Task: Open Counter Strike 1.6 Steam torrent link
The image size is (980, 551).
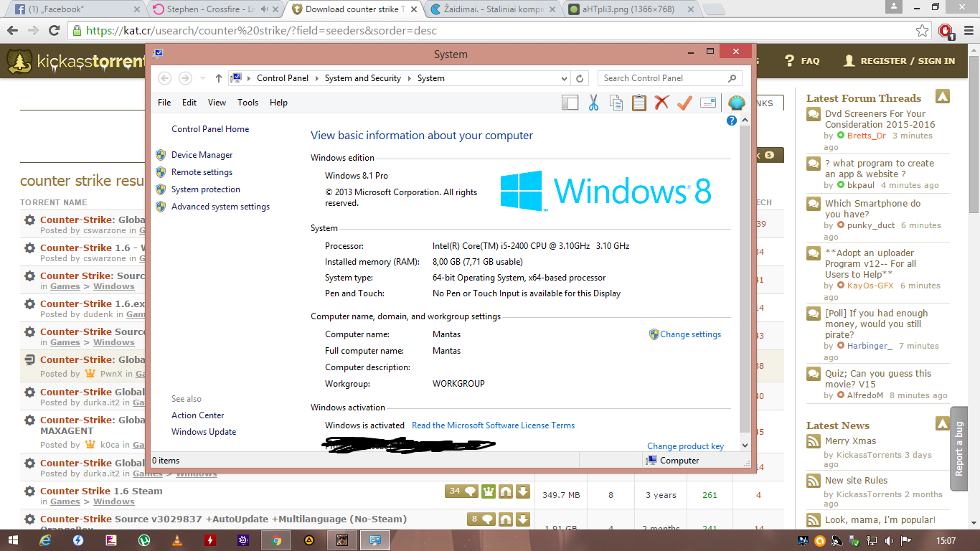Action: click(x=101, y=491)
